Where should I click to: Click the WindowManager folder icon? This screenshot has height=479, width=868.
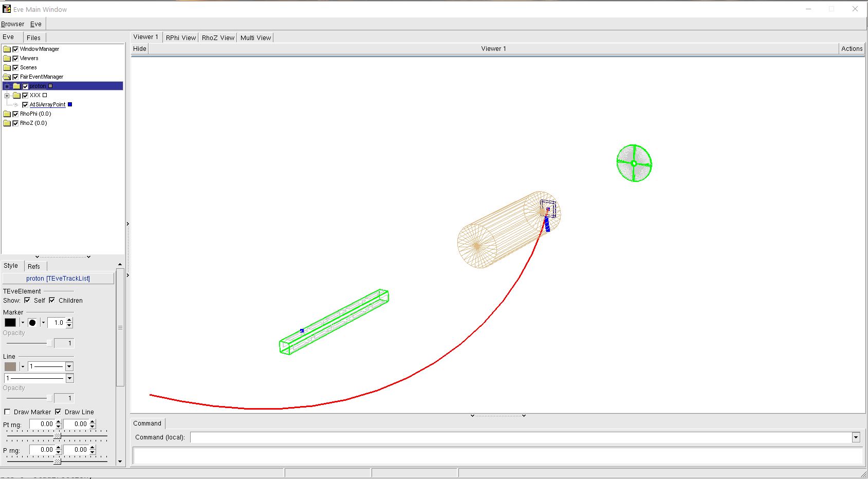(7, 49)
